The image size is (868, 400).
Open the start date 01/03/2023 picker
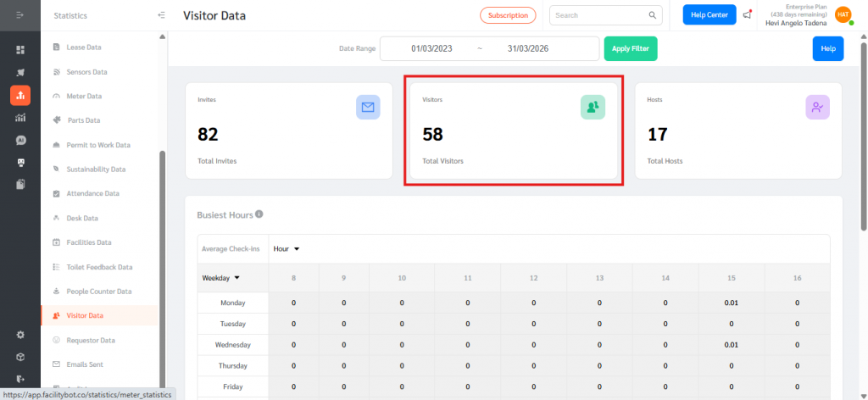tap(431, 49)
